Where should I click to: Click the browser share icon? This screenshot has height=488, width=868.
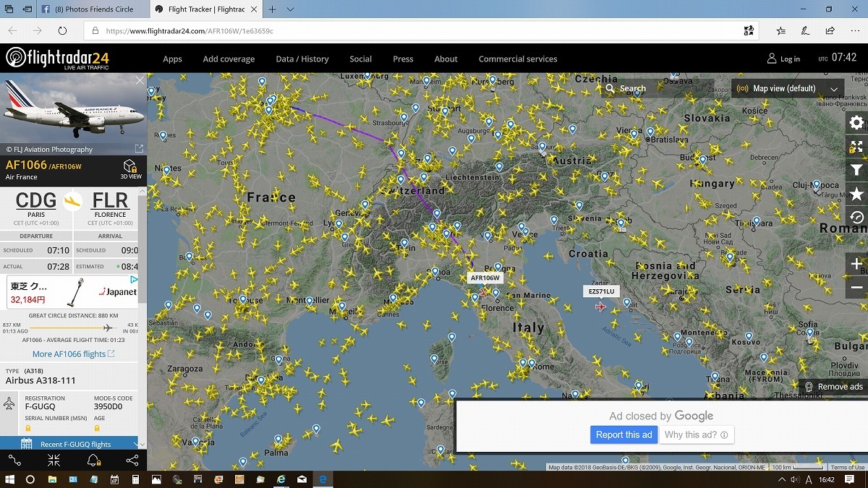click(830, 31)
